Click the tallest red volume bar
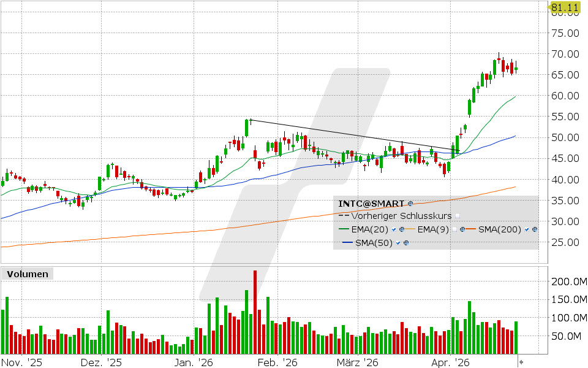Screen dimensions: 588x368 tap(255, 307)
